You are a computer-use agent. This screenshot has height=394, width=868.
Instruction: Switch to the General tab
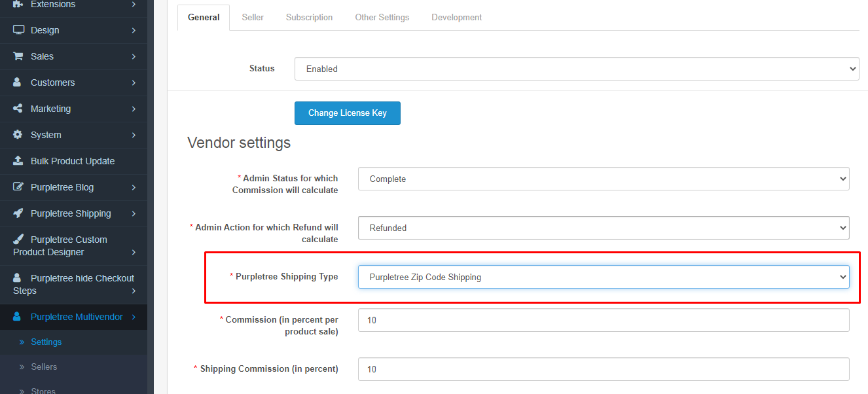[204, 18]
